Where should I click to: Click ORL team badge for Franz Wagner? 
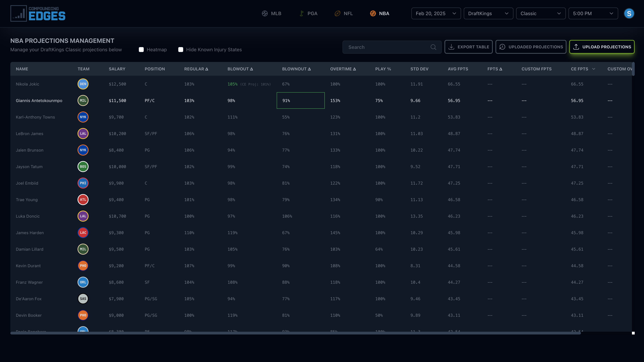[x=83, y=282]
